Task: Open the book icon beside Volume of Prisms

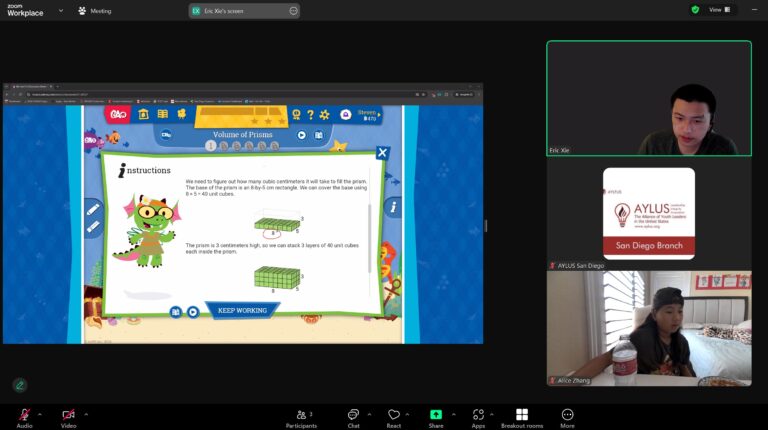Action: pyautogui.click(x=319, y=135)
